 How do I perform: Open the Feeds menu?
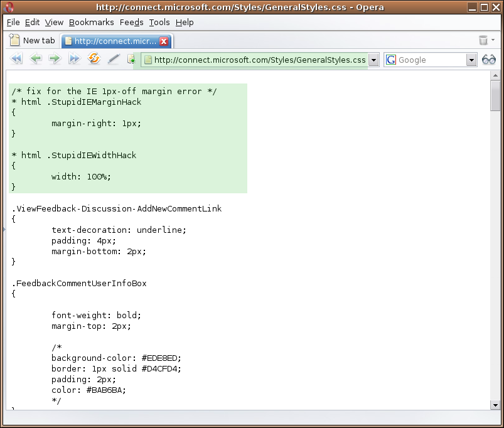[x=131, y=22]
